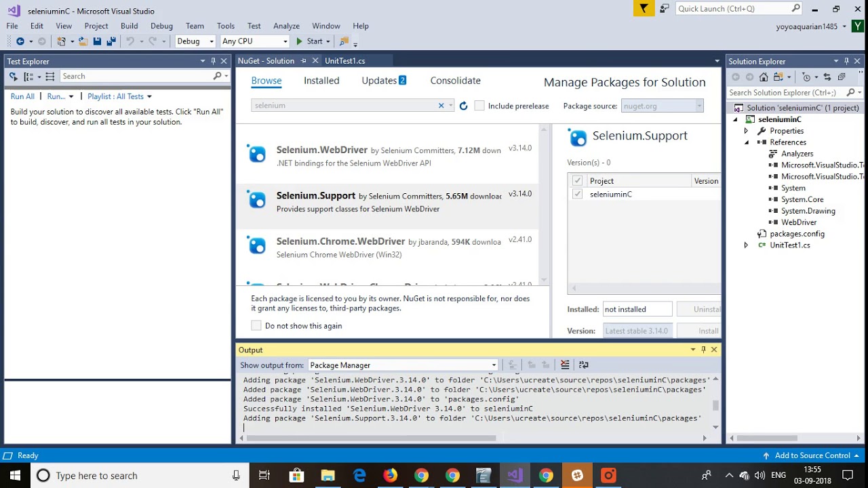Click Collapse All in Solution Explorer toolbar
The width and height of the screenshot is (868, 488).
[x=842, y=77]
